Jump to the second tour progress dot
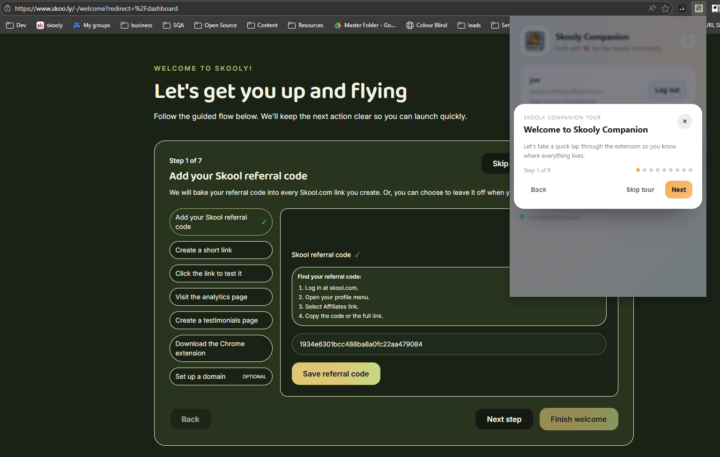 (x=643, y=170)
